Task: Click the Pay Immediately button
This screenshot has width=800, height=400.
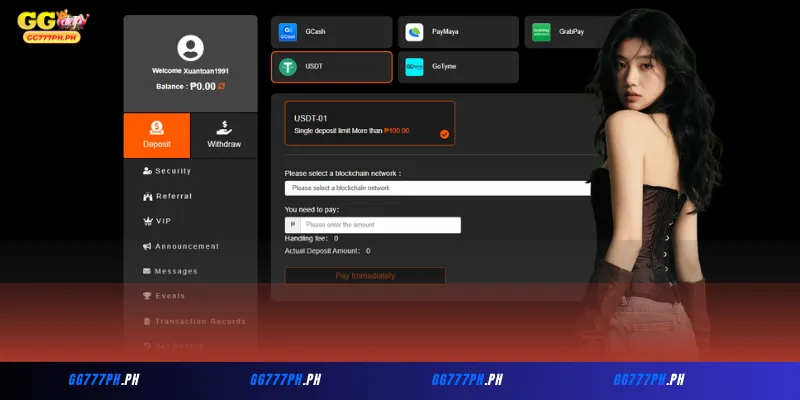Action: coord(365,276)
